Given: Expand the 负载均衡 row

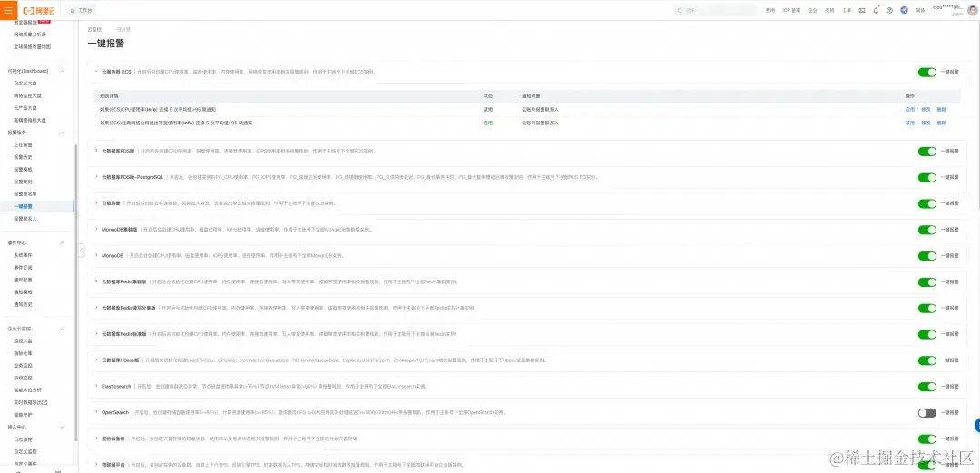Looking at the screenshot, I should tap(96, 203).
